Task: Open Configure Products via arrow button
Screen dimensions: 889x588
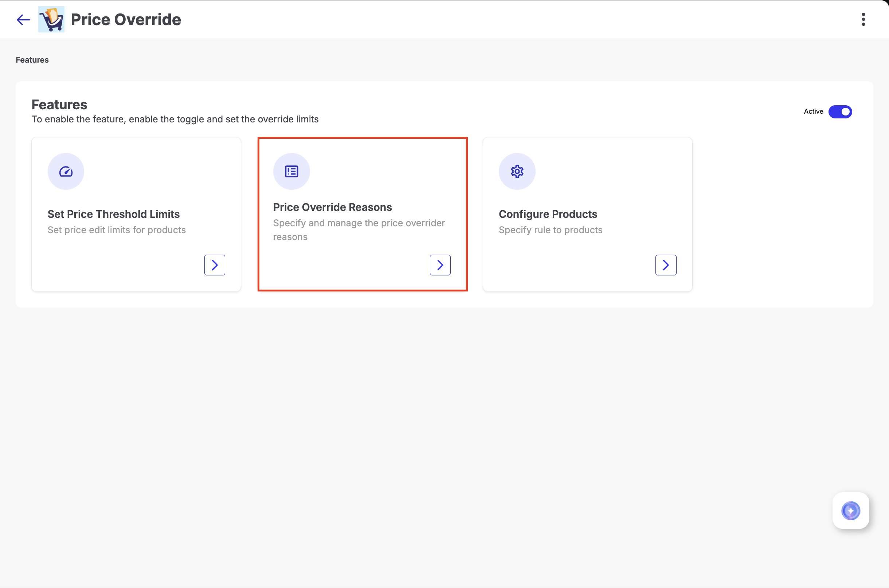Action: 666,265
